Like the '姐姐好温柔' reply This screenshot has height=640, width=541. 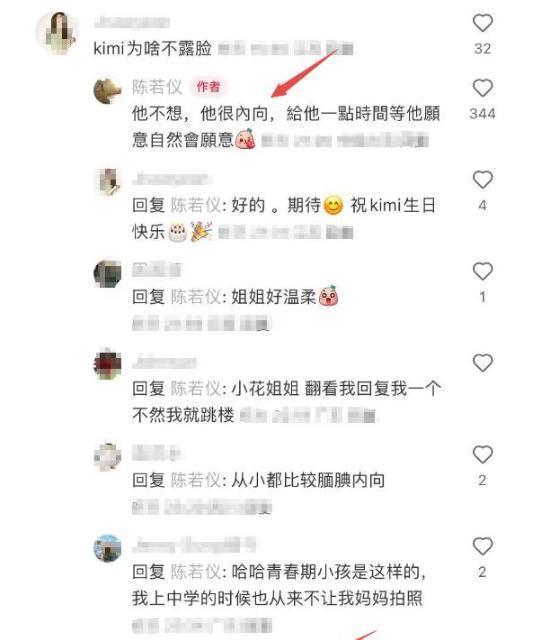point(482,271)
